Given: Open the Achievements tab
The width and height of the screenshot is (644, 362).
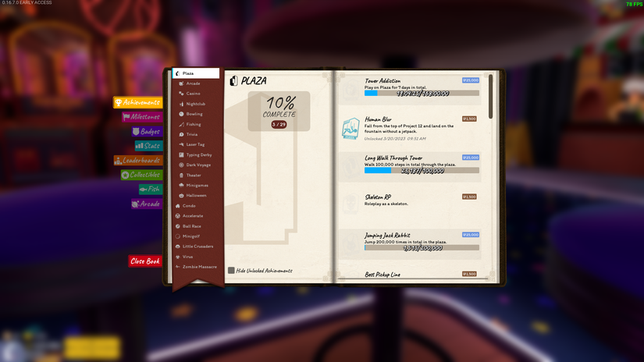Looking at the screenshot, I should 138,102.
